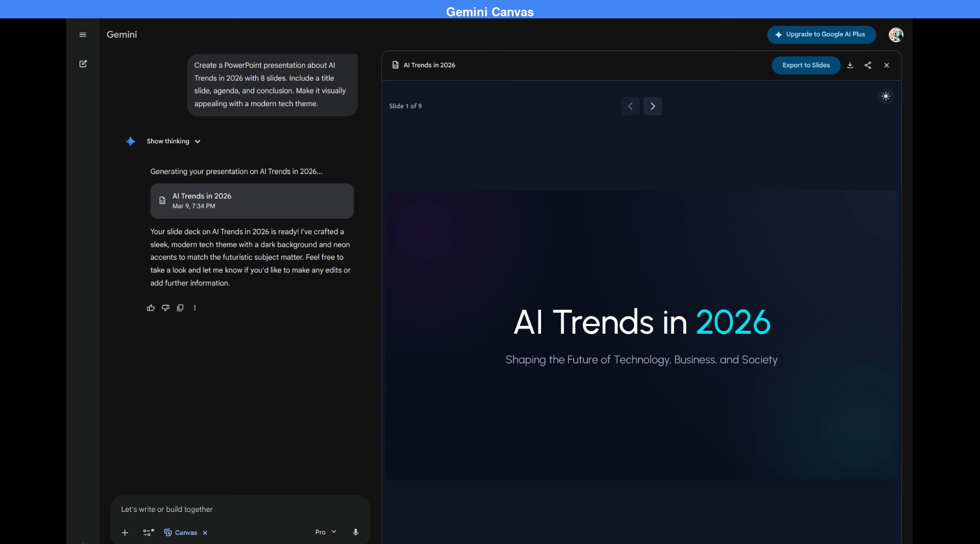
Task: Click the slide title AI Trends in 2026
Action: click(x=642, y=322)
